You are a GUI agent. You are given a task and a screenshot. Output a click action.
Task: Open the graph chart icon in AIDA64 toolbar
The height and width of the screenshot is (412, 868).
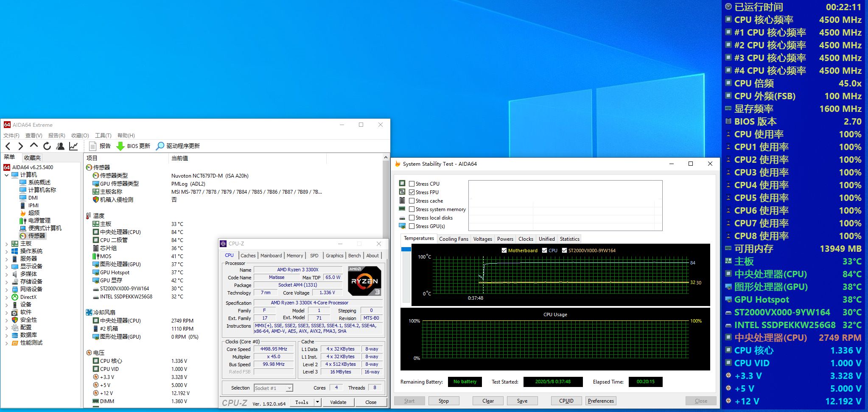pyautogui.click(x=73, y=146)
